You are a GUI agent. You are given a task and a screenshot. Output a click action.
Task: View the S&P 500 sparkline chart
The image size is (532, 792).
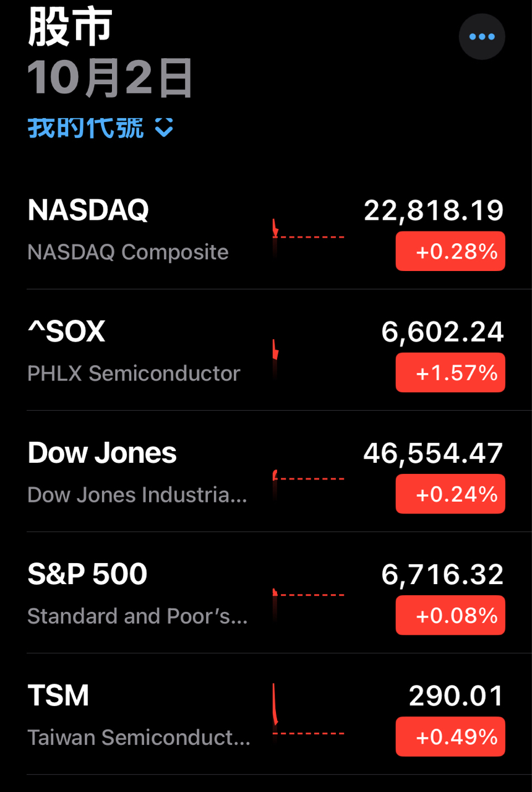(307, 595)
